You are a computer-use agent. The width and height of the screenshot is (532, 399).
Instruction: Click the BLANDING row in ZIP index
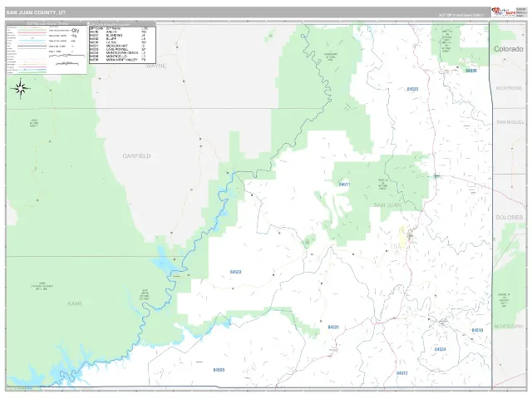[x=118, y=35]
